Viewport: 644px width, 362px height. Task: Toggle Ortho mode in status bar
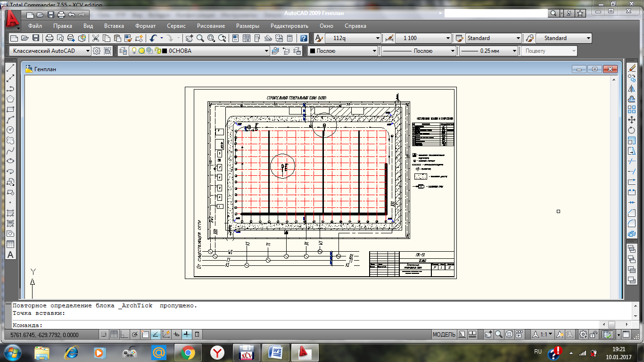click(x=124, y=334)
